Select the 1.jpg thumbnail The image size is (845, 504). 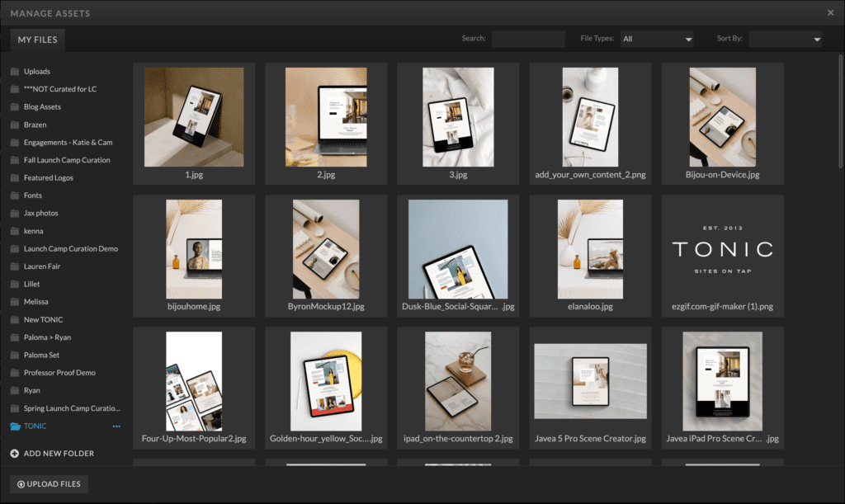tap(194, 117)
